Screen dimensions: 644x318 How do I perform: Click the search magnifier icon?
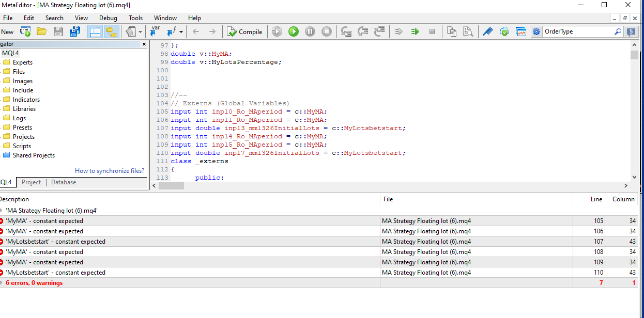tap(618, 31)
